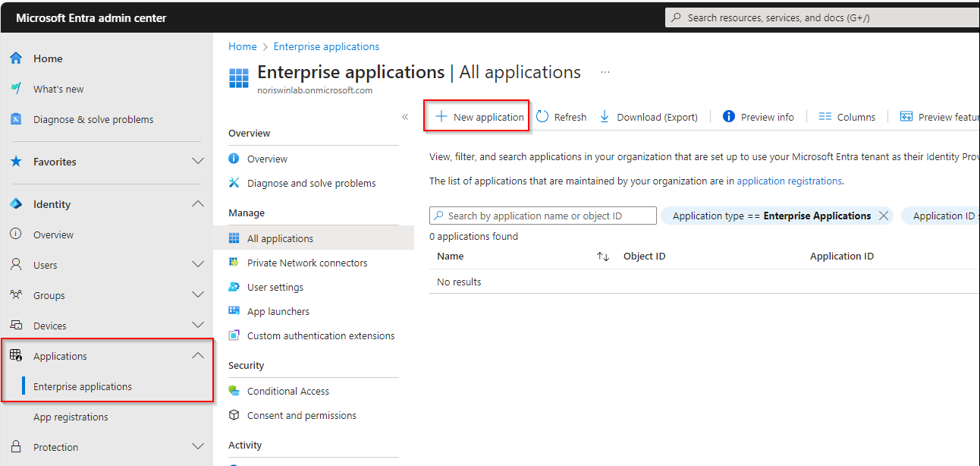The height and width of the screenshot is (466, 980).
Task: Click the Microsoft Entra admin center title
Action: click(x=91, y=17)
